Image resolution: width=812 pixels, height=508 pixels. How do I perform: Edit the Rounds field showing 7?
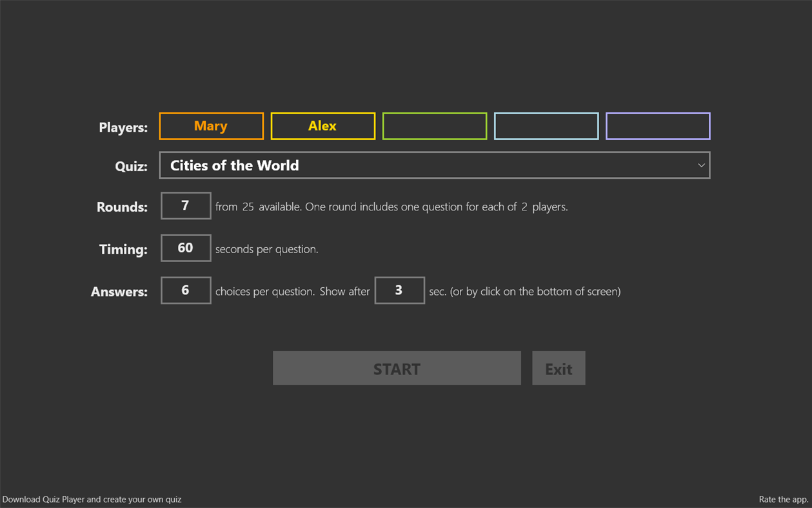pyautogui.click(x=186, y=205)
